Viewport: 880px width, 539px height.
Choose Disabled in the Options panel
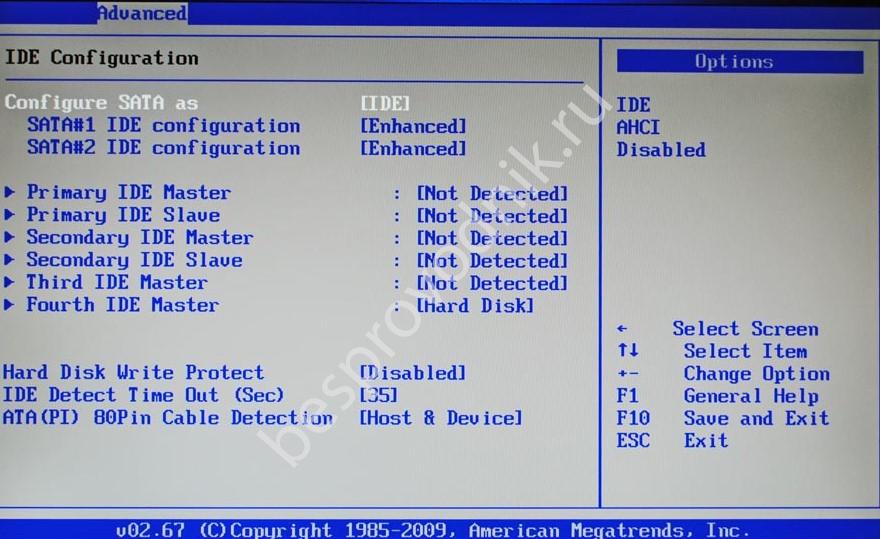tap(661, 150)
